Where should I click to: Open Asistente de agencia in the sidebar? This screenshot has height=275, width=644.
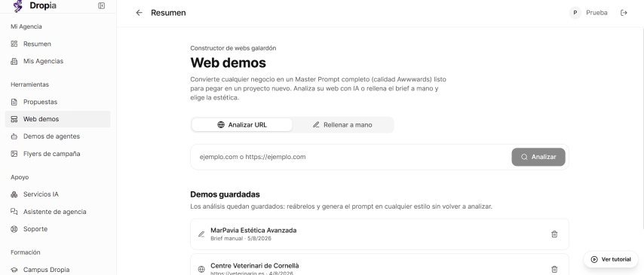(57, 212)
